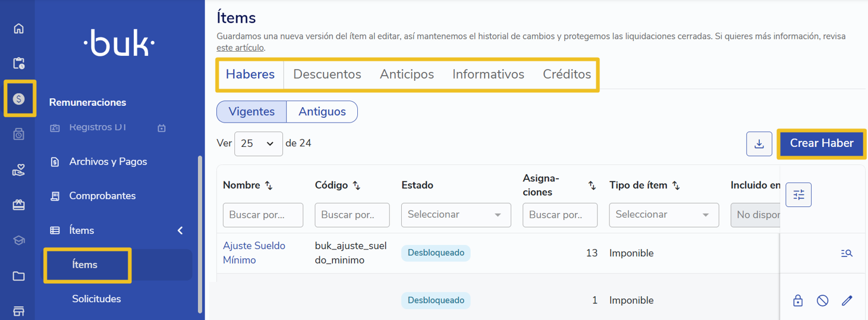868x320 pixels.
Task: Click the Remuneraciones heading
Action: (x=87, y=102)
